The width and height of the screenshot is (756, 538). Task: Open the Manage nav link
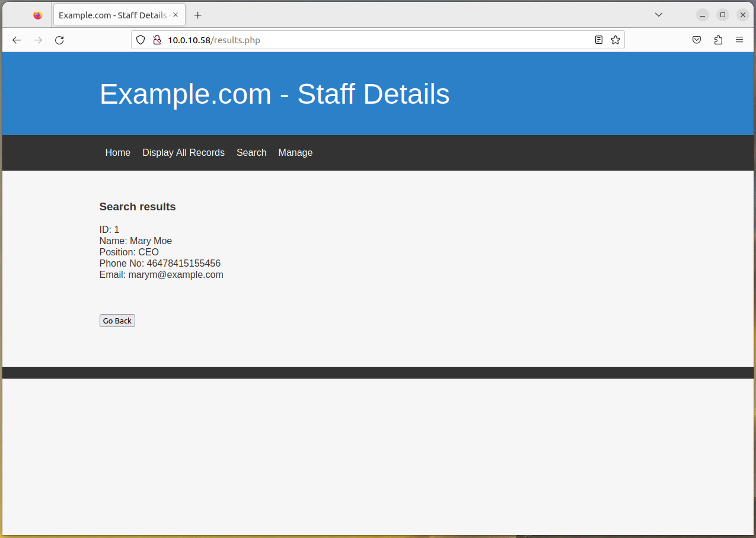(x=295, y=153)
